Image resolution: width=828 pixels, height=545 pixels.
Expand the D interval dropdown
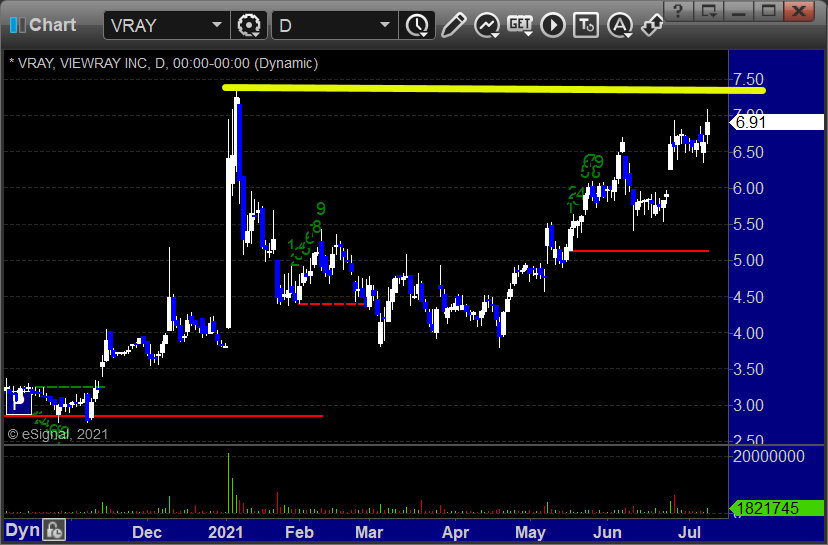[385, 25]
